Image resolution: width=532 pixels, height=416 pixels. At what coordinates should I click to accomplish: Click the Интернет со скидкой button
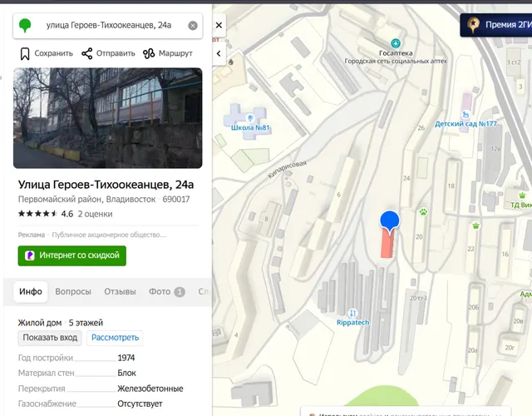click(72, 255)
